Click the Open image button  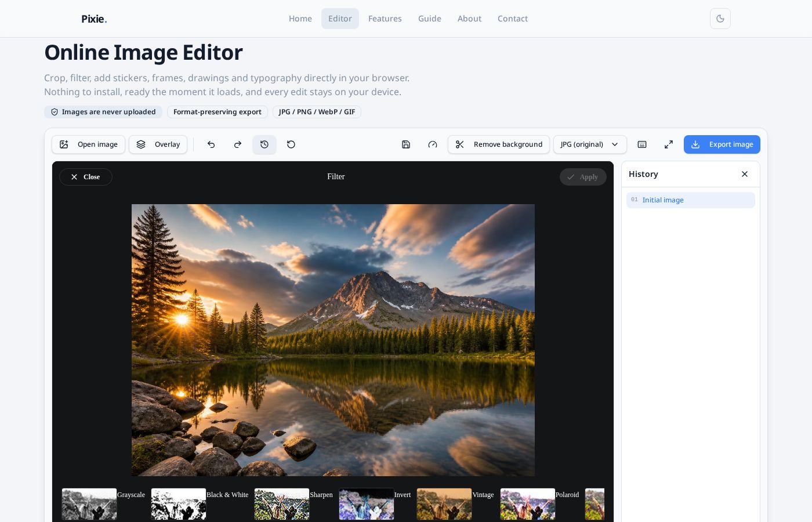[x=89, y=144]
